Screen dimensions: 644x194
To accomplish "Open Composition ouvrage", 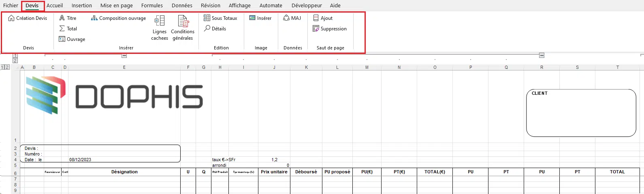I will 118,18.
